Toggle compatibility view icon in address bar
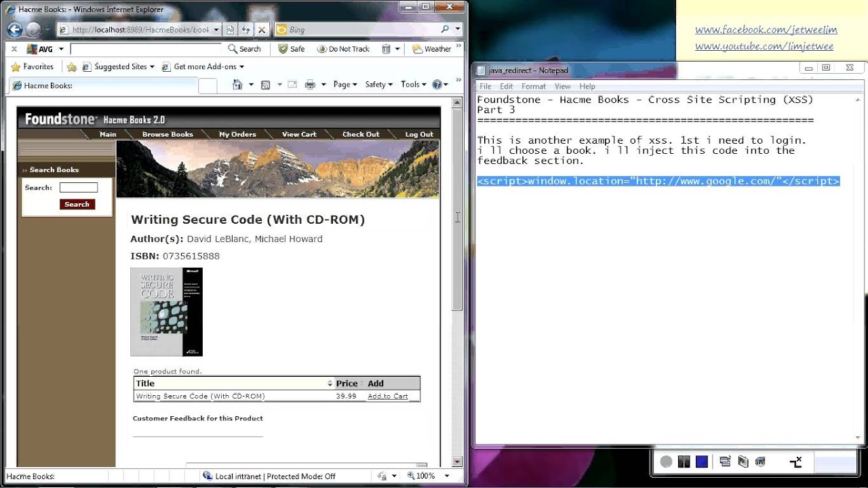868x488 pixels. pyautogui.click(x=231, y=30)
